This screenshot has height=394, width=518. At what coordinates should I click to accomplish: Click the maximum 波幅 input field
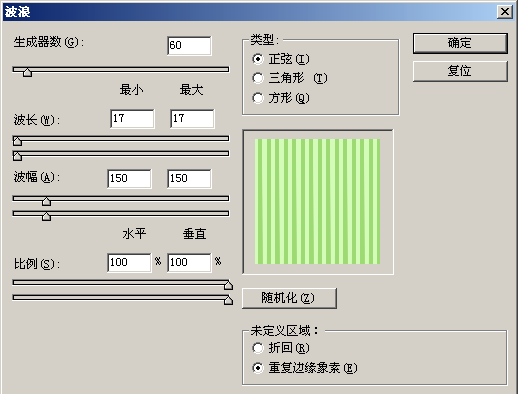point(189,178)
